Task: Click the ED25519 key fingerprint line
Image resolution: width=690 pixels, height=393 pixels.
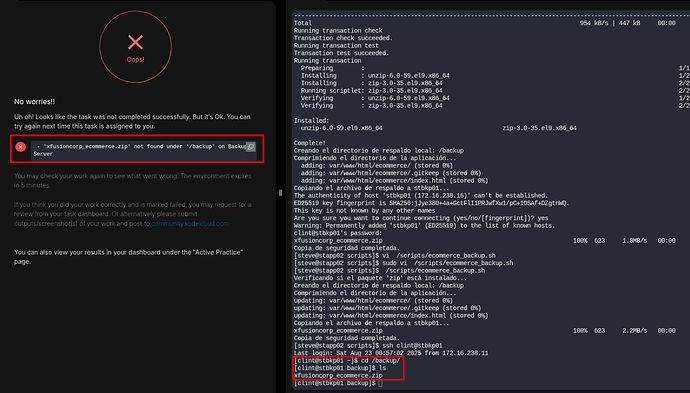Action: [x=432, y=203]
